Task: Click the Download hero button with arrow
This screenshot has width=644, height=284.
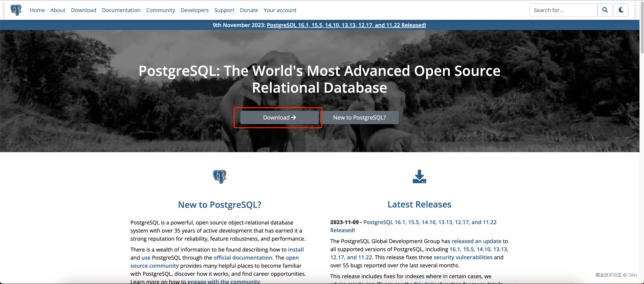Action: [x=279, y=117]
